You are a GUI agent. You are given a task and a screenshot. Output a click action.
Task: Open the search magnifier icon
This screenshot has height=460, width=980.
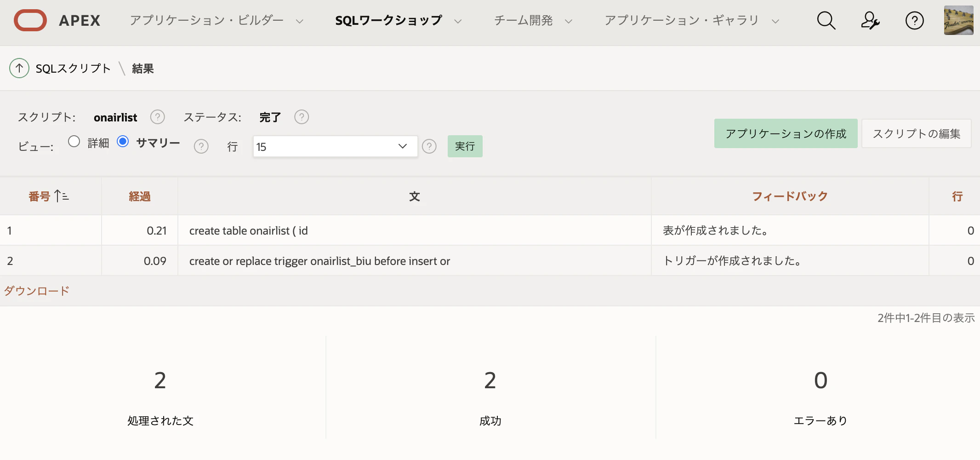826,21
